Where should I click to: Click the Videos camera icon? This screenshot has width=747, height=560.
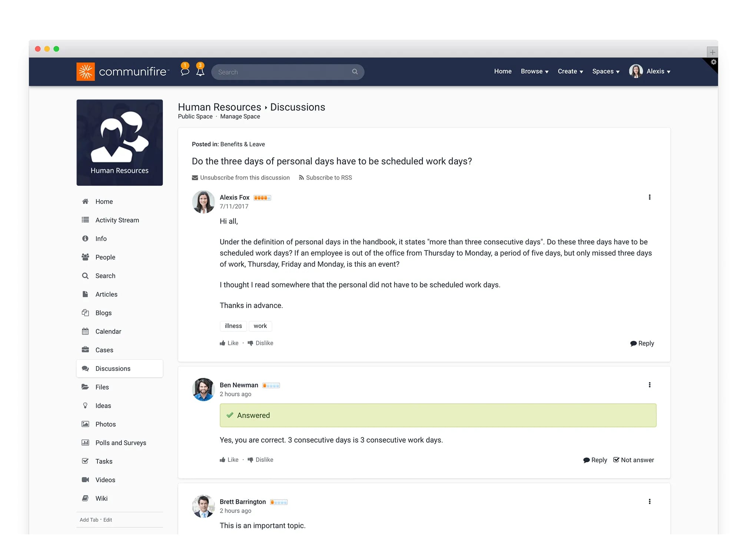click(x=85, y=480)
